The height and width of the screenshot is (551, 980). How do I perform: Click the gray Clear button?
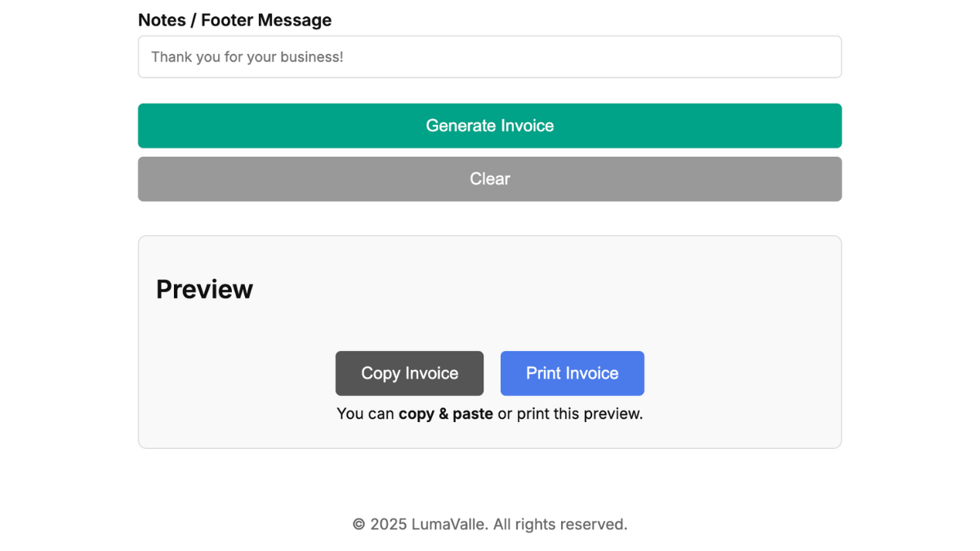490,179
